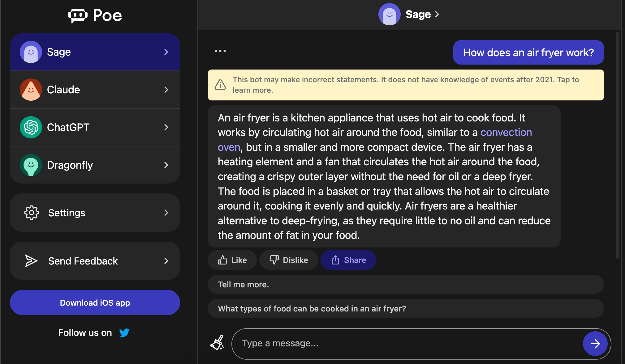Click the warning triangle in the notice banner

pyautogui.click(x=220, y=84)
